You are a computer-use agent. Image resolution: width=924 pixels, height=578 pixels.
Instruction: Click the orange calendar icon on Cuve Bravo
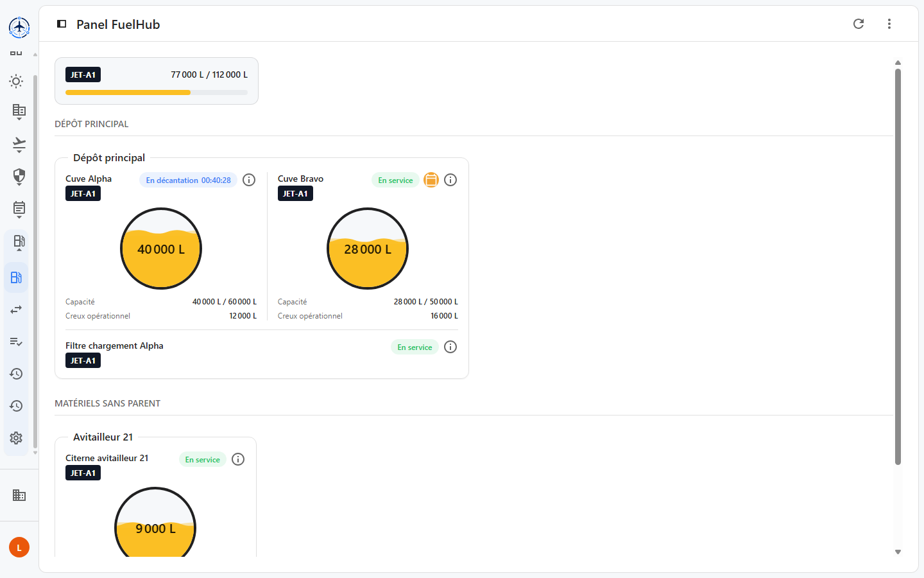click(431, 180)
